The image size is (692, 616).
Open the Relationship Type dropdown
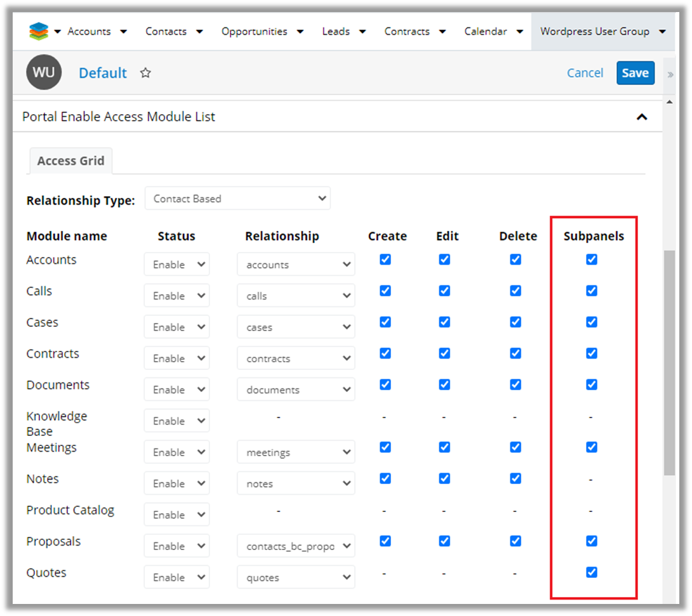(x=237, y=199)
